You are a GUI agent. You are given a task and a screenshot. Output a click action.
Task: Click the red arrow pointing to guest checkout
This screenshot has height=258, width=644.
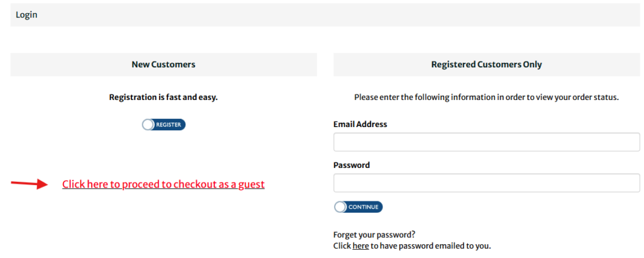click(x=30, y=184)
